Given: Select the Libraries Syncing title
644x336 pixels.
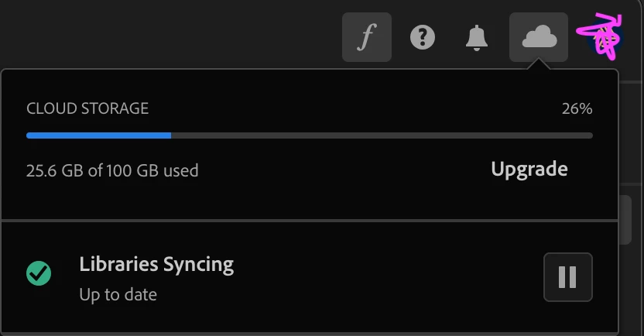Looking at the screenshot, I should (x=156, y=264).
